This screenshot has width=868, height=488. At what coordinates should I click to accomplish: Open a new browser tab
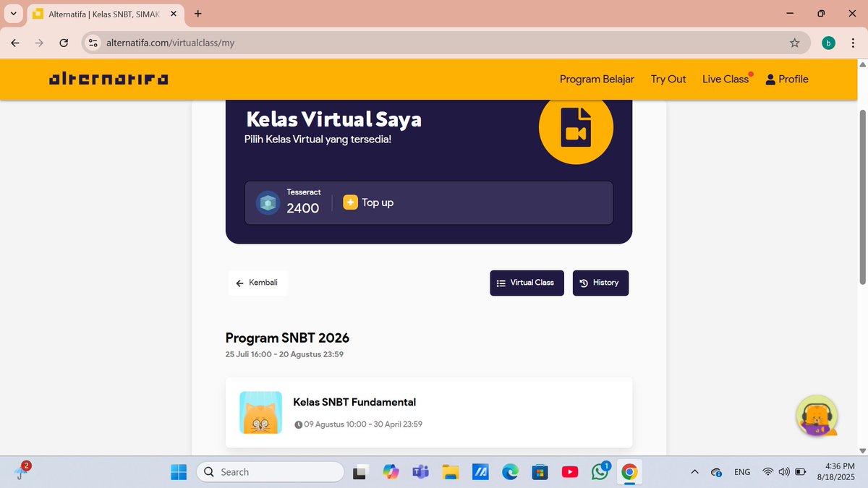198,13
